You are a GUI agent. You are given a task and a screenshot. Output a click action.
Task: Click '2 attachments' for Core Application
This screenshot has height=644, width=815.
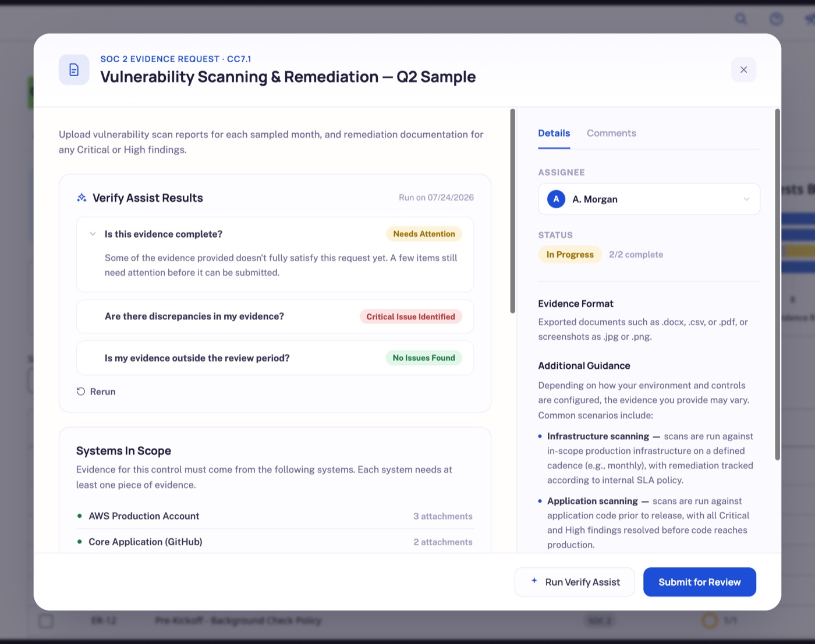coord(443,542)
